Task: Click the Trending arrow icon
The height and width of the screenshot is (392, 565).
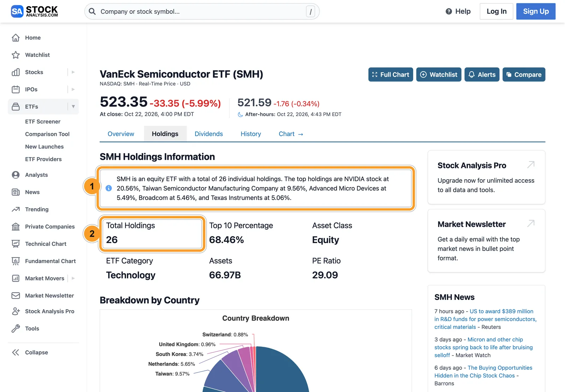Action: [16, 210]
